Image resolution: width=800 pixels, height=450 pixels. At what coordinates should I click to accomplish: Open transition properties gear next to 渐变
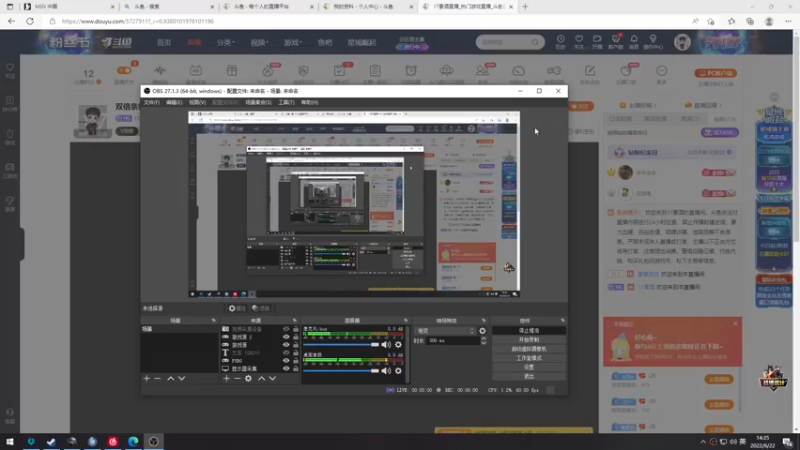[482, 331]
